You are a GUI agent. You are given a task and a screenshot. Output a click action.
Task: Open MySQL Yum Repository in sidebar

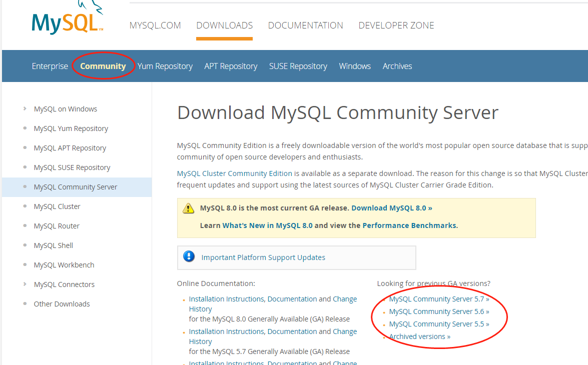[x=71, y=128]
